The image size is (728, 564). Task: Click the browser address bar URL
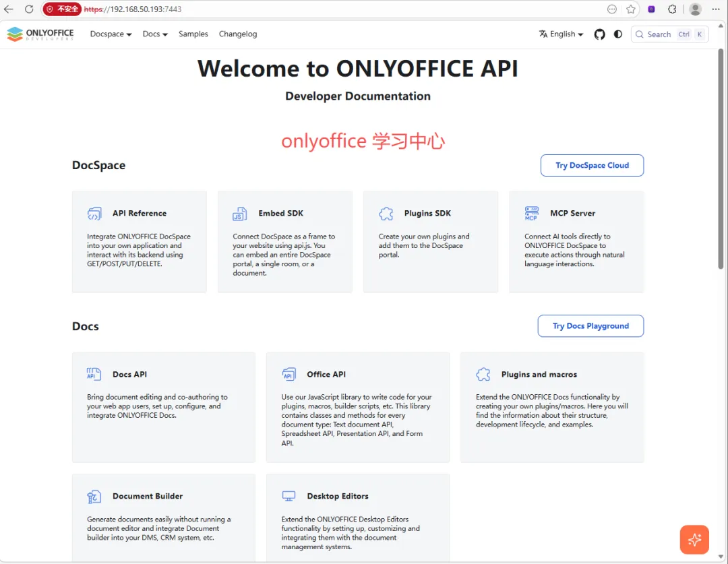(133, 9)
